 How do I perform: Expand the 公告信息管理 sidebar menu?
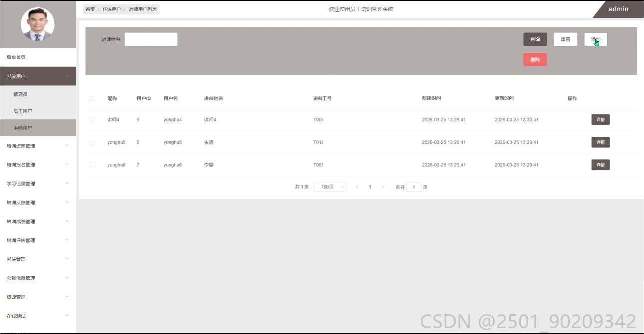(38, 278)
